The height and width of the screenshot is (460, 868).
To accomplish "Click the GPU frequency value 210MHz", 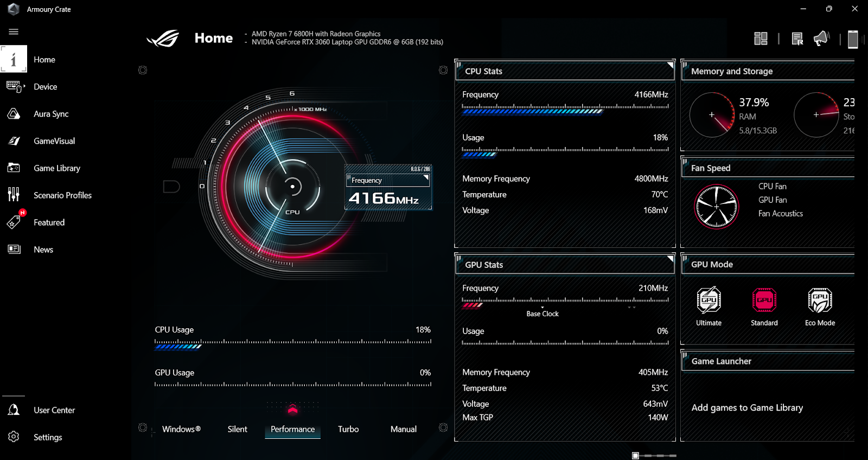I will pos(653,288).
